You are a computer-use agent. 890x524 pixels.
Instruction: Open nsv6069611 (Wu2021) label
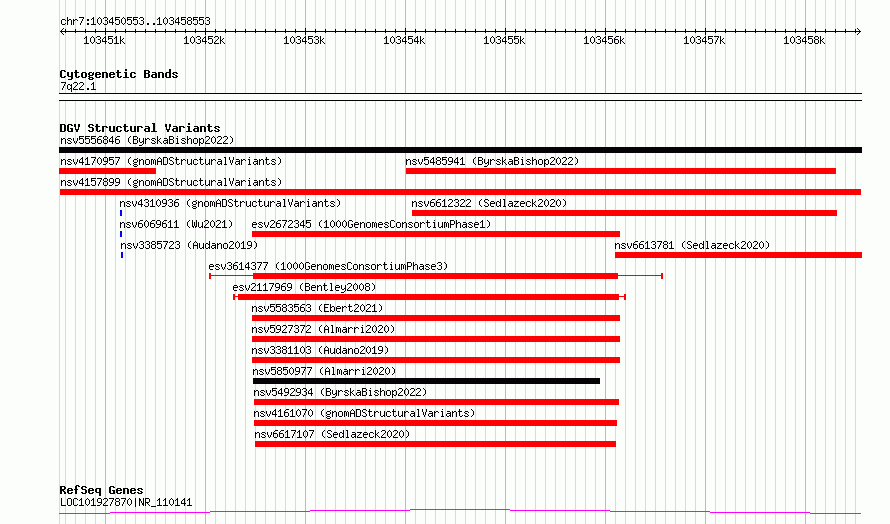click(x=176, y=224)
